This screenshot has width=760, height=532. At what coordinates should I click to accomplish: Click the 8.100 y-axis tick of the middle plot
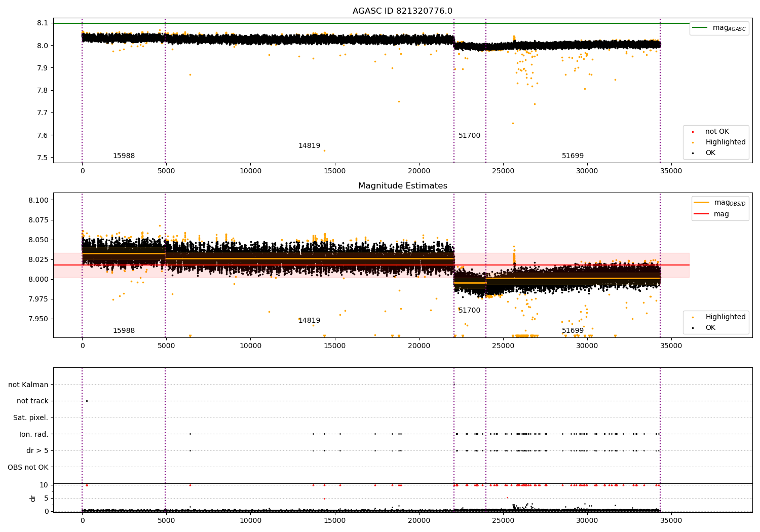[38, 200]
